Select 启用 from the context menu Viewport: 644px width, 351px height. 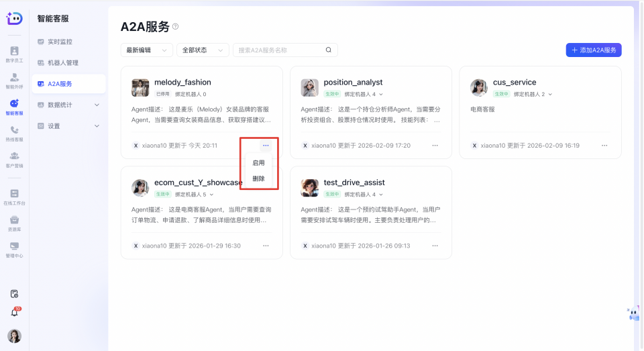pos(258,162)
